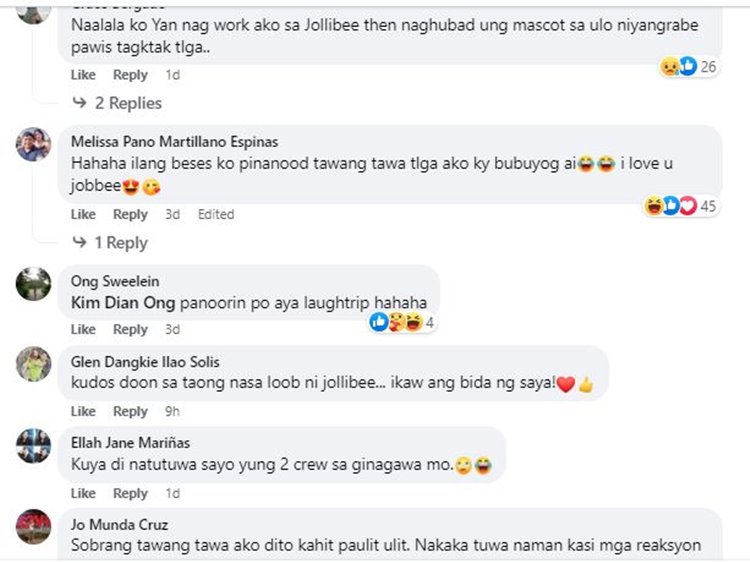
Task: Like the Jollibee mascot comment at top
Action: click(83, 75)
